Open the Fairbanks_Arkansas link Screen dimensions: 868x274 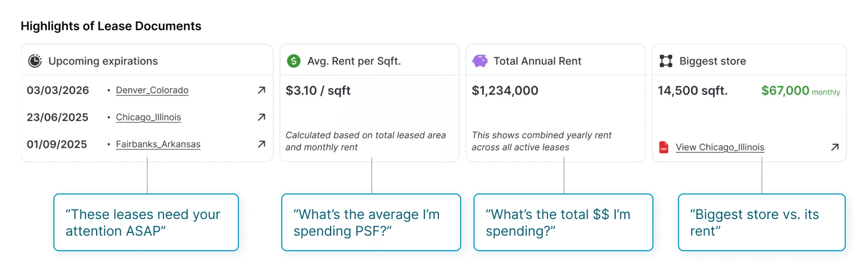coord(158,144)
